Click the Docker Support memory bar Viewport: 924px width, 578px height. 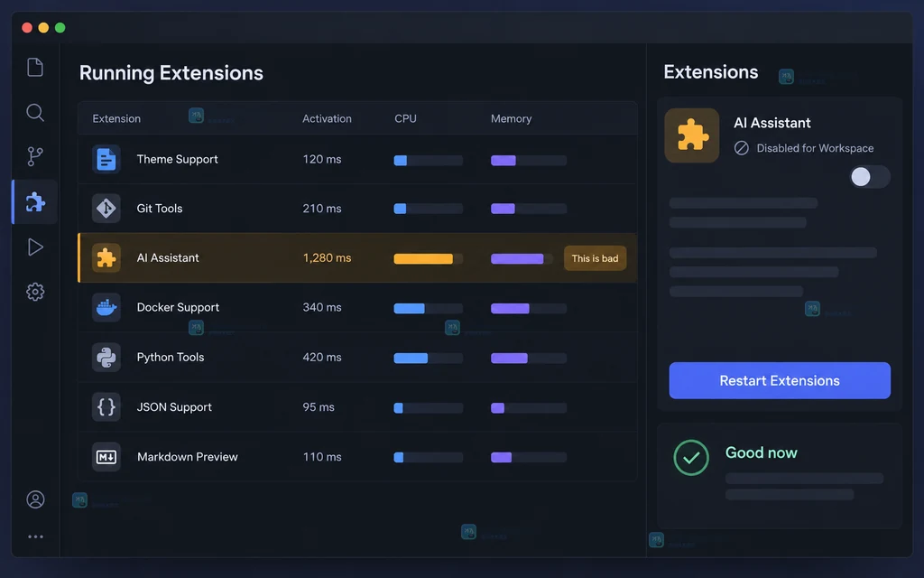pos(529,309)
